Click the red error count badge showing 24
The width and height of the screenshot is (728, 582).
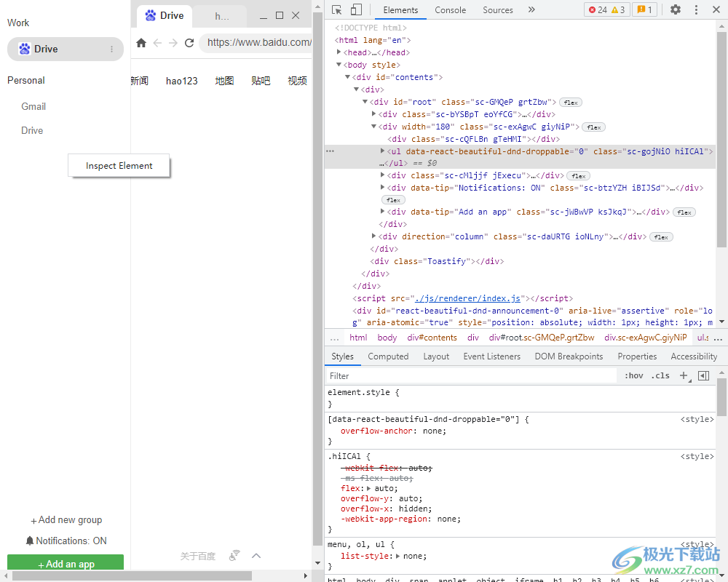click(x=598, y=9)
